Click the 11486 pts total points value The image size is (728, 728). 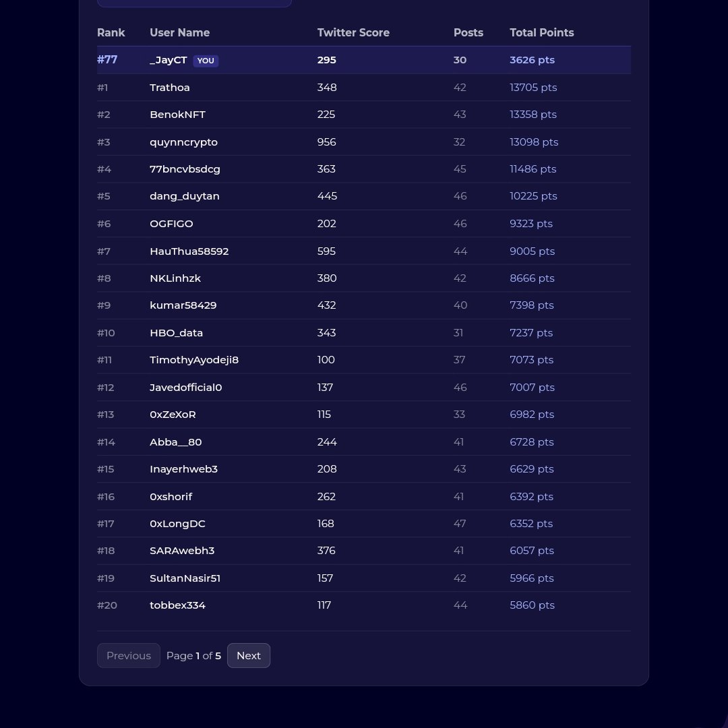click(x=533, y=169)
